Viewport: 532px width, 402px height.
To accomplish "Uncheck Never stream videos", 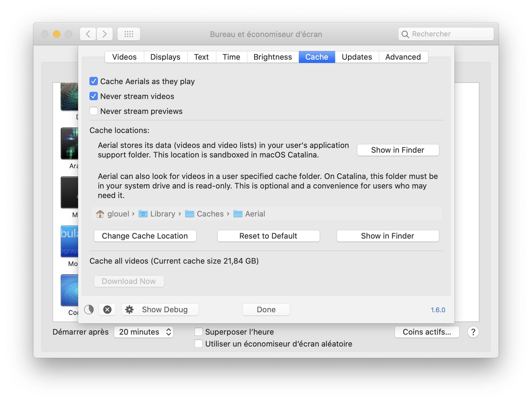I will point(94,96).
